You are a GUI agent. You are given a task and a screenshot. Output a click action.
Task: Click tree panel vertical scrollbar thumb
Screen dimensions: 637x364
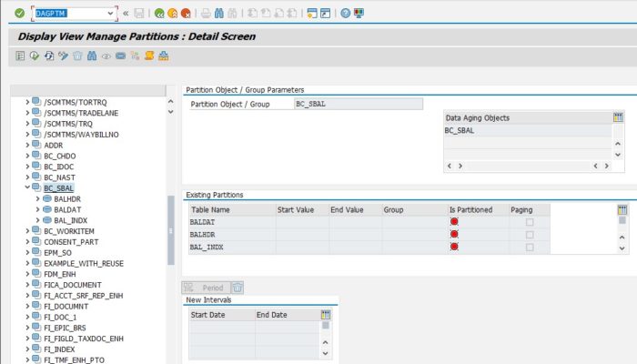coord(171,230)
